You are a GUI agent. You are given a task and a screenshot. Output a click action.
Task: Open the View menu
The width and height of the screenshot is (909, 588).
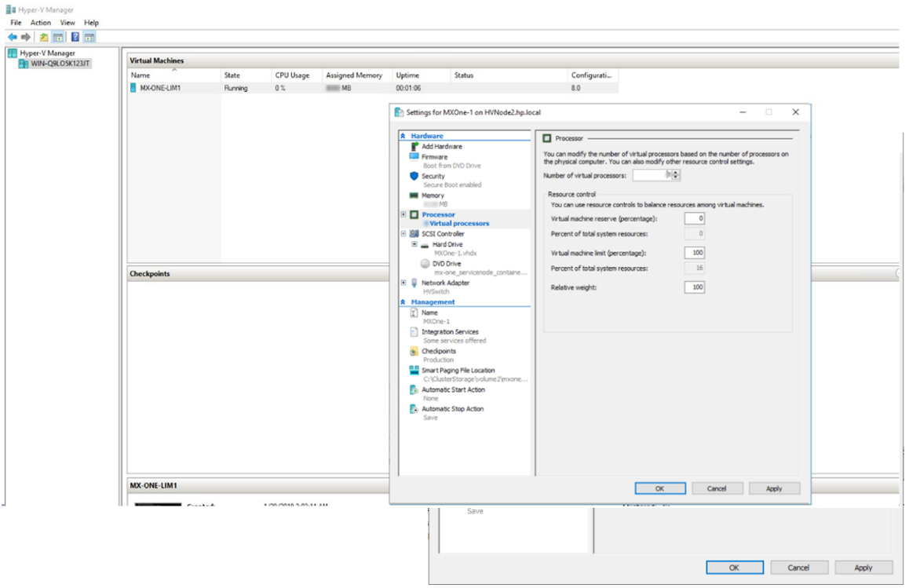click(68, 23)
